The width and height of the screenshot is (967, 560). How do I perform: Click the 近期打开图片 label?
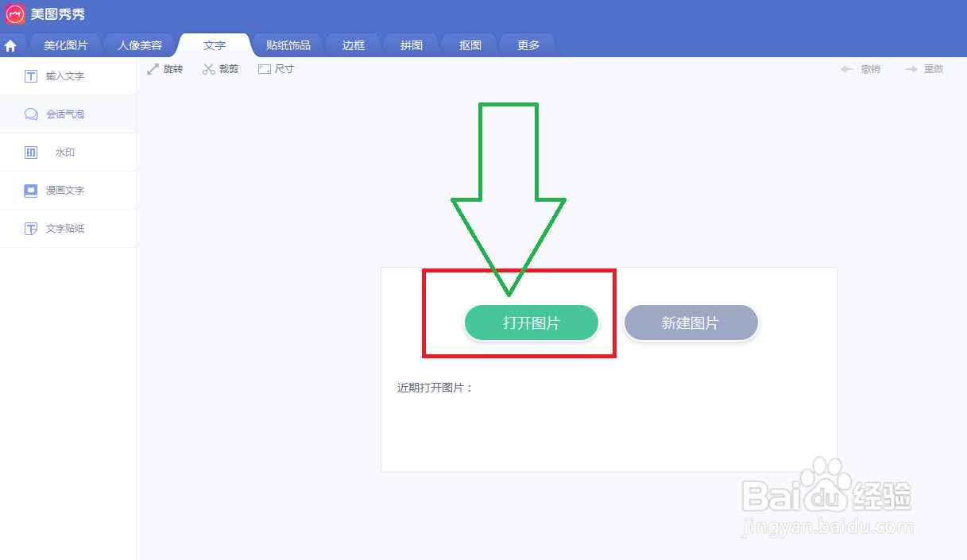click(435, 388)
